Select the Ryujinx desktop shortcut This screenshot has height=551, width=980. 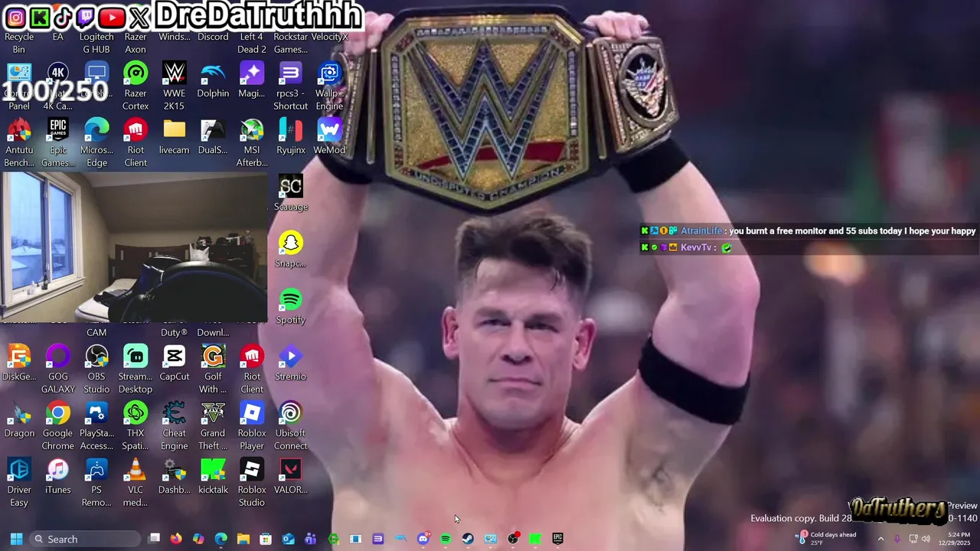tap(291, 136)
